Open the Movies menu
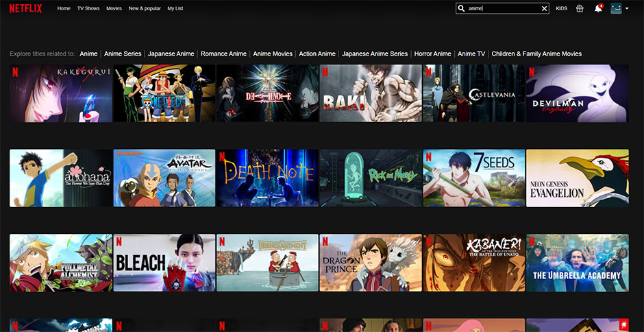644x332 pixels. click(x=114, y=8)
